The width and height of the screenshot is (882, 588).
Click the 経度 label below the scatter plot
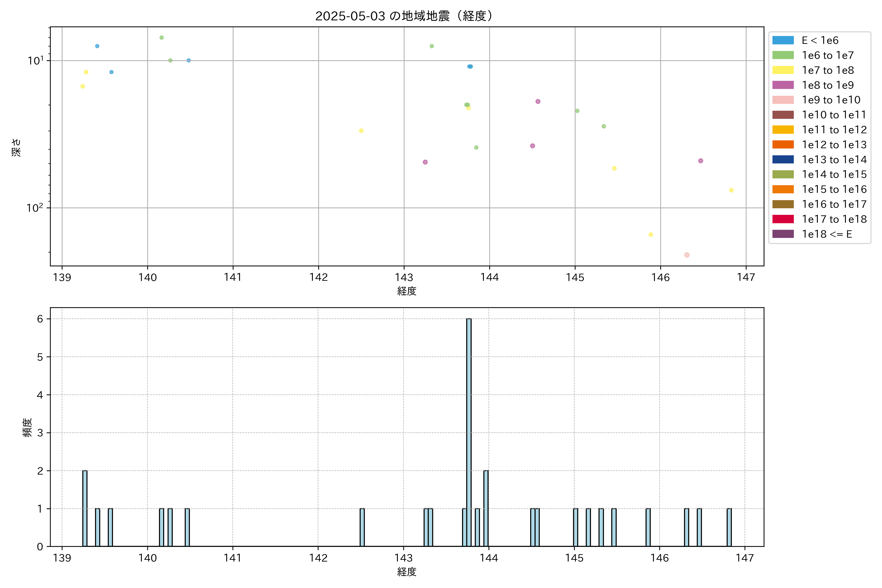click(x=406, y=291)
